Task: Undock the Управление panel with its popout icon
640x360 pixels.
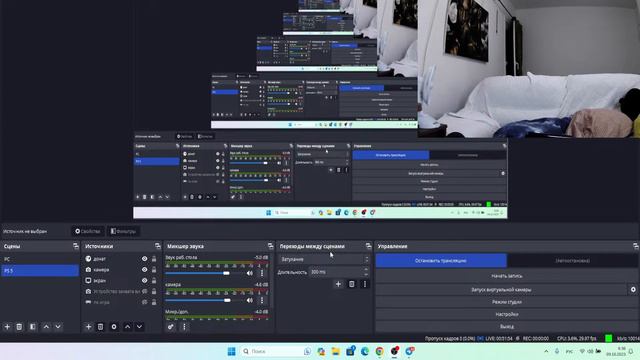Action: pos(636,246)
